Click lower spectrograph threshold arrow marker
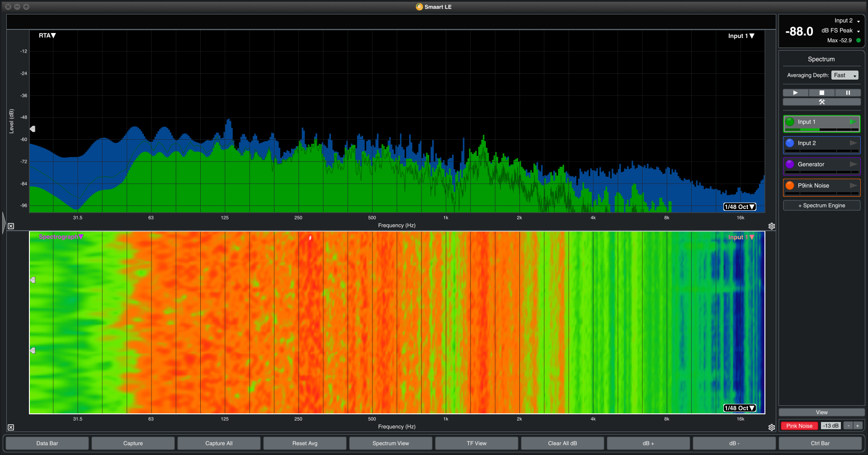868x455 pixels. click(33, 351)
